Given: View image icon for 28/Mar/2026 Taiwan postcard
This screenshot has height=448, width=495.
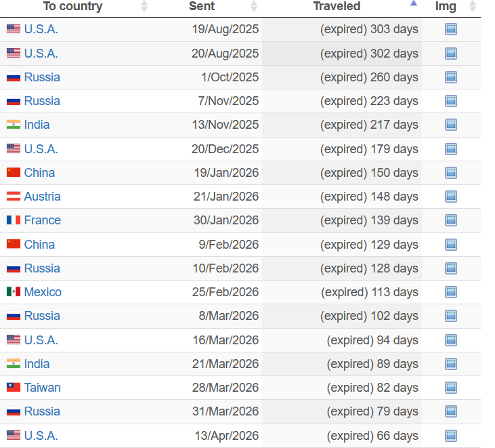Looking at the screenshot, I should point(450,388).
